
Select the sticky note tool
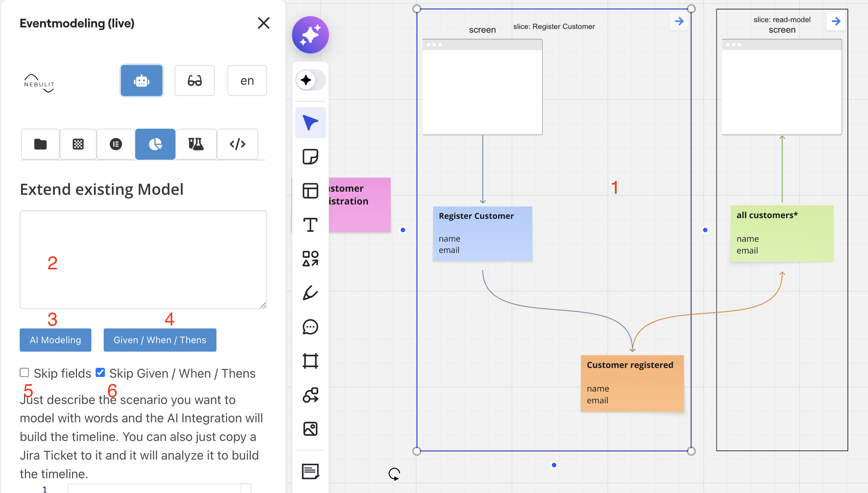pyautogui.click(x=310, y=157)
